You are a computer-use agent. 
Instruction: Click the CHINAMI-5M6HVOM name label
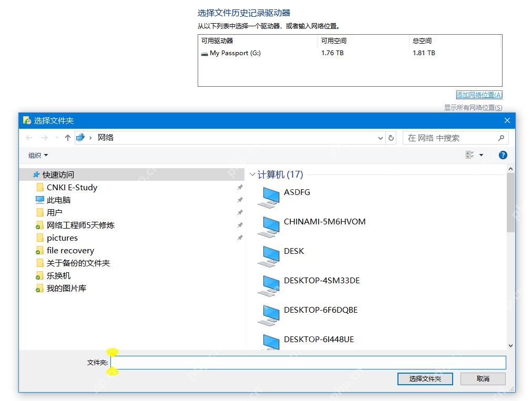click(325, 222)
